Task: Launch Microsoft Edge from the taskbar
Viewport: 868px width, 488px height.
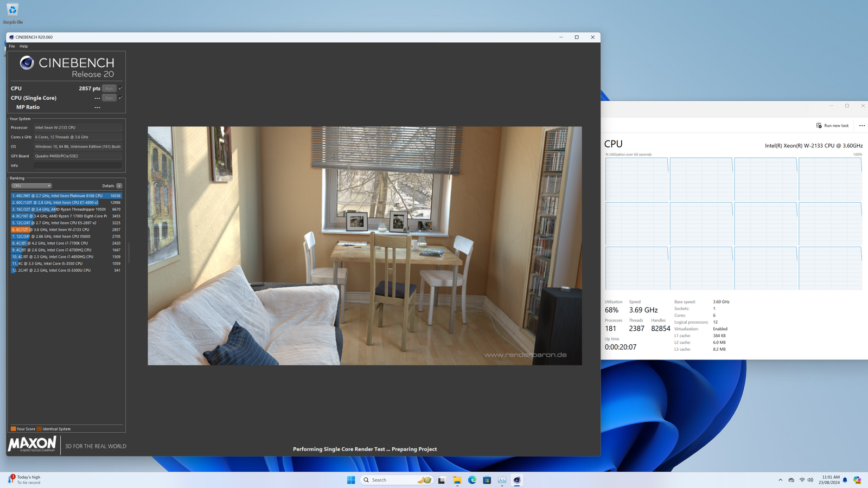Action: tap(472, 480)
